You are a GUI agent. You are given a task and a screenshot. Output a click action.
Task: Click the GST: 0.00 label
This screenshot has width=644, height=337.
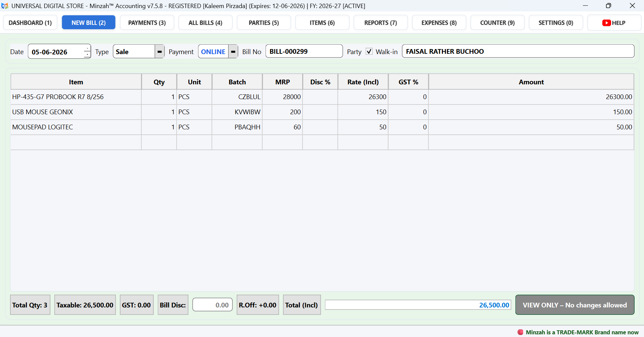pyautogui.click(x=136, y=305)
